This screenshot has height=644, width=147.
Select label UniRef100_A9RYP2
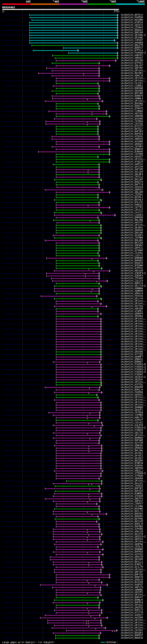coord(132,55)
